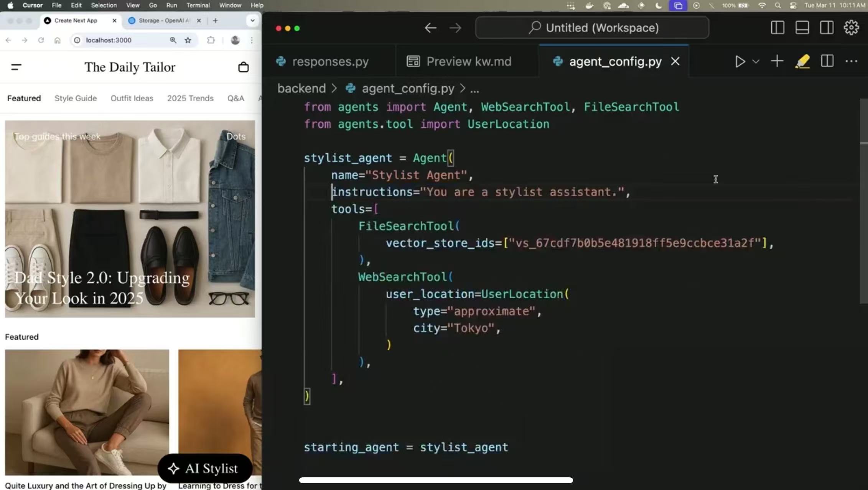Viewport: 868px width, 490px height.
Task: Close the Storage - OpenAI browser tab
Action: 199,21
